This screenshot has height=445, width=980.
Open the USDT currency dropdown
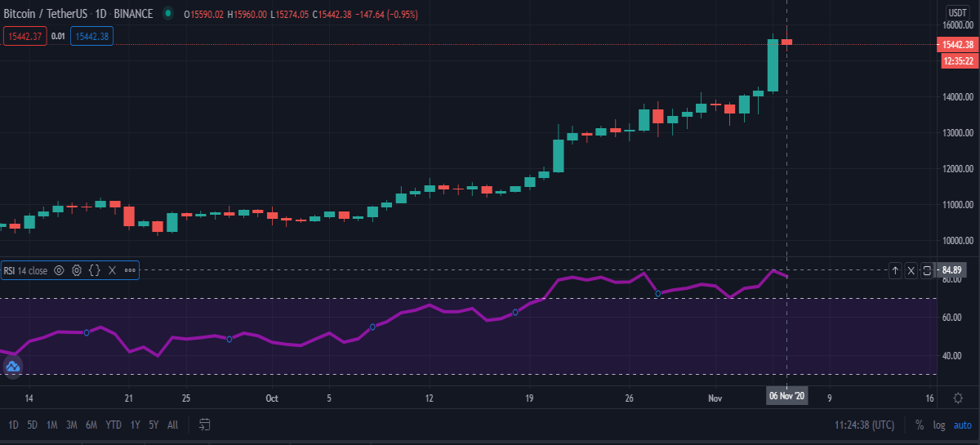tap(957, 12)
